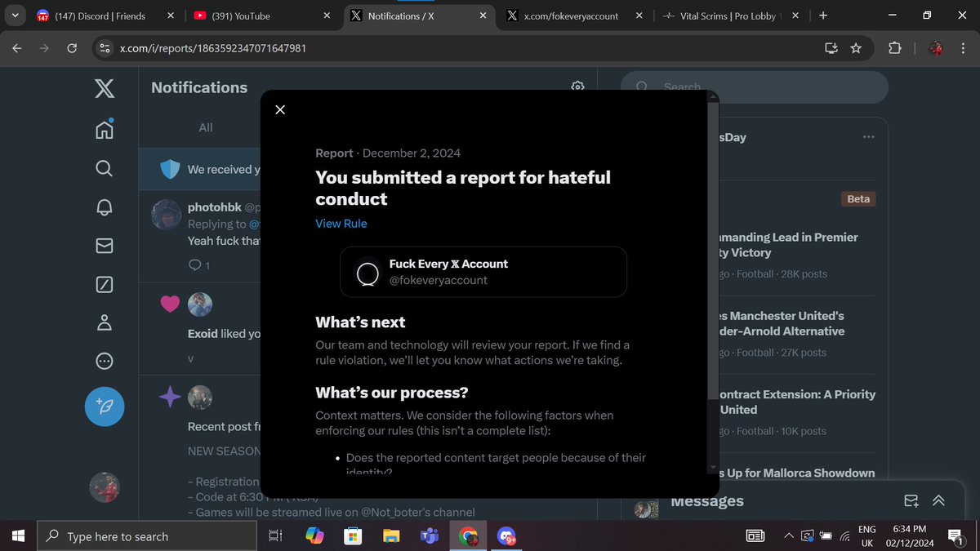Go to Home in the X sidebar
The height and width of the screenshot is (551, 980).
pyautogui.click(x=104, y=129)
